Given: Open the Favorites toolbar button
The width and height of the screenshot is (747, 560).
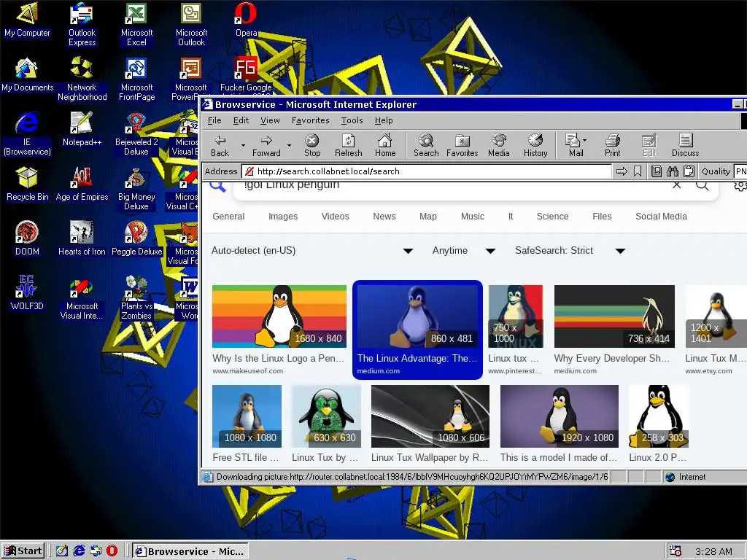Looking at the screenshot, I should pyautogui.click(x=462, y=145).
